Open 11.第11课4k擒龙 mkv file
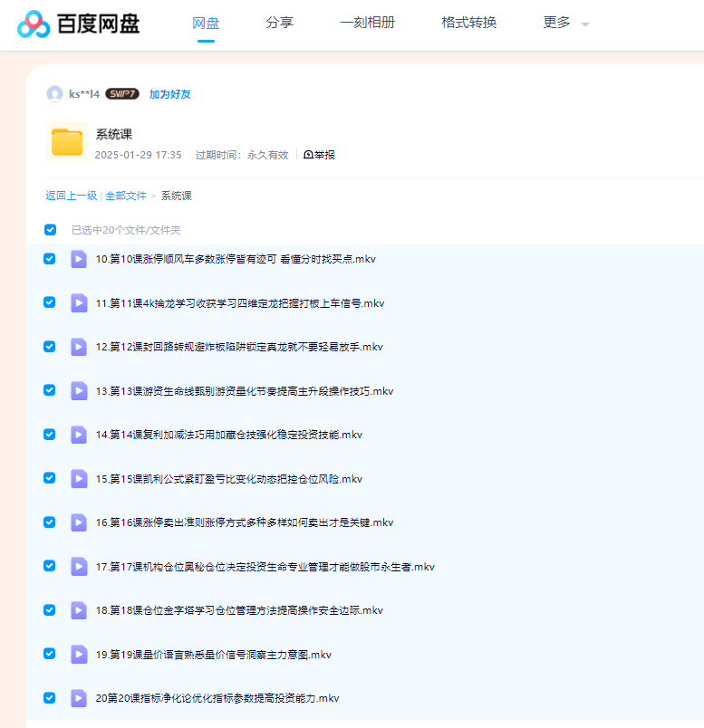704x728 pixels. pyautogui.click(x=240, y=303)
